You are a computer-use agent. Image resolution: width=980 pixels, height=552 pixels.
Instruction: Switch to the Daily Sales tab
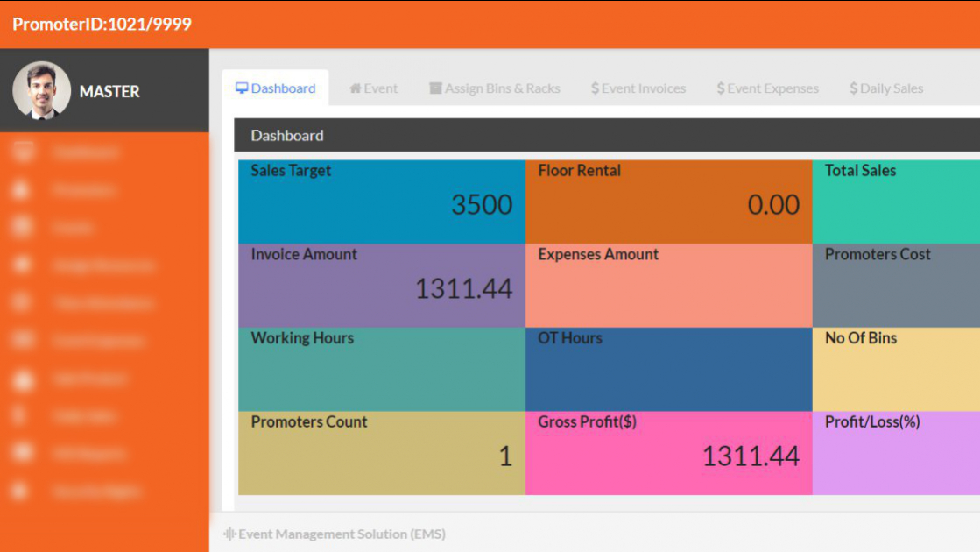(x=885, y=88)
